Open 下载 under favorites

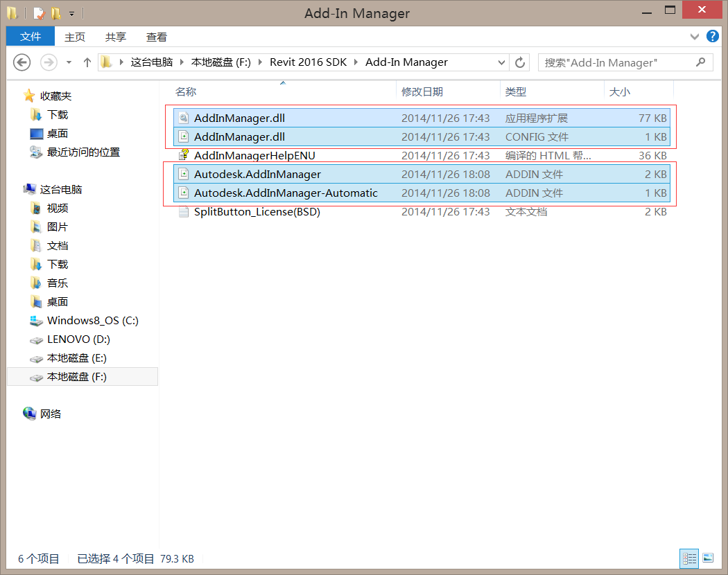[x=58, y=114]
